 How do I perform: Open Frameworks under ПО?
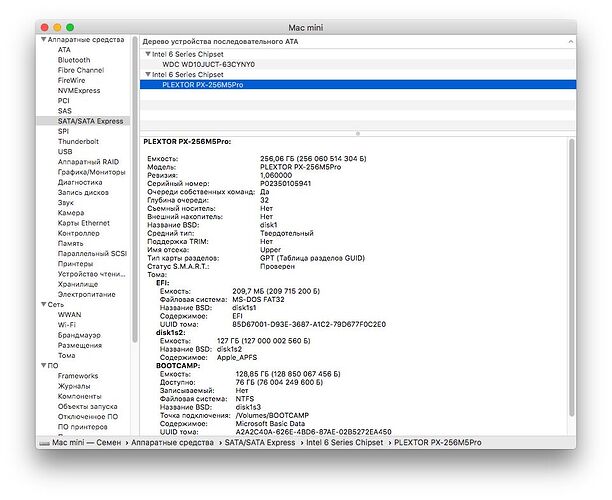pos(78,375)
